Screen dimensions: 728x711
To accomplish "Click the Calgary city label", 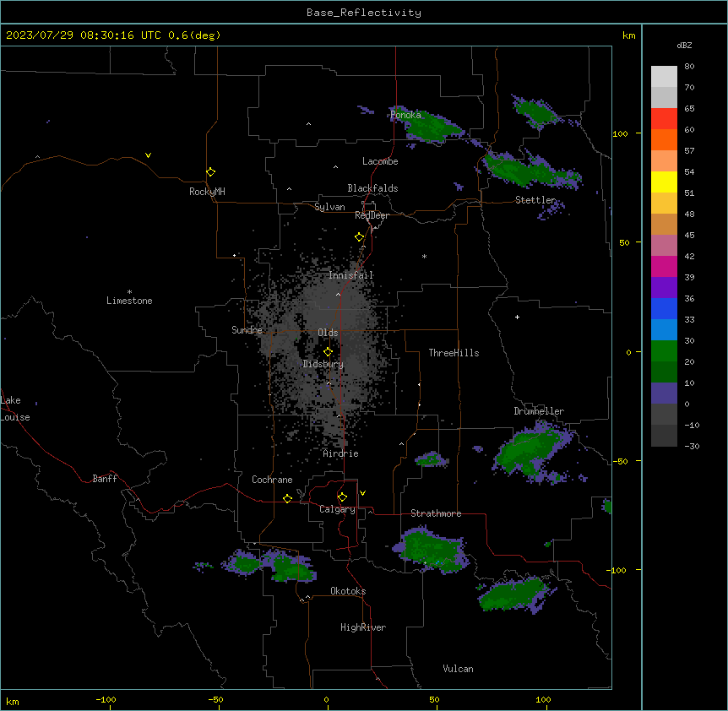I will pos(337,509).
